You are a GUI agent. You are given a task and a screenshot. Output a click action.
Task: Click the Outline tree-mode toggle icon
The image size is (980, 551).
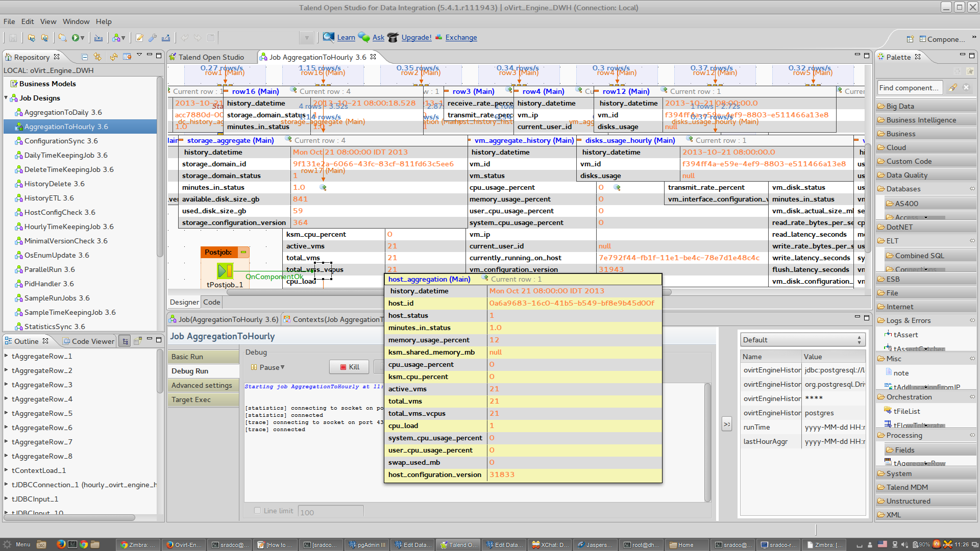[x=125, y=341]
